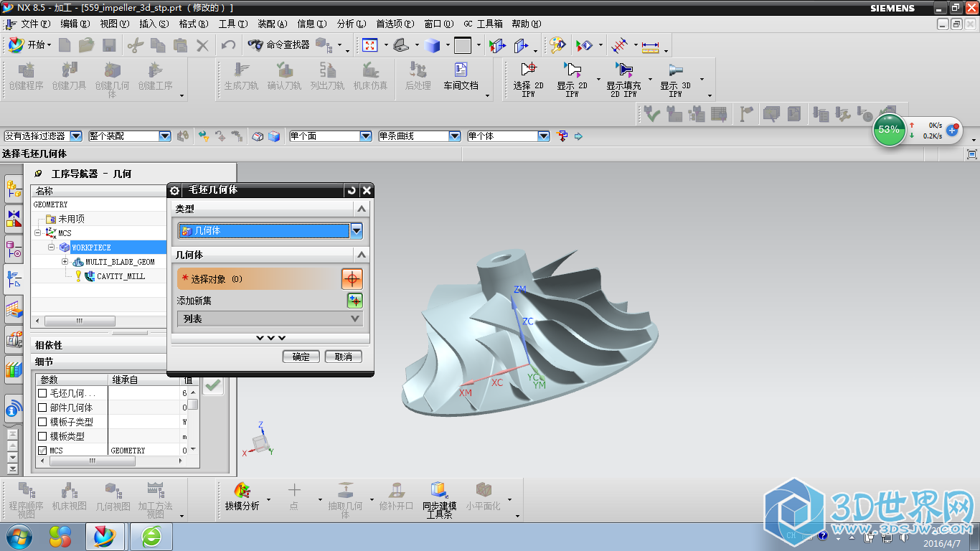This screenshot has width=980, height=551.
Task: Open the Assembly Navigator sidebar tab
Action: tap(13, 189)
